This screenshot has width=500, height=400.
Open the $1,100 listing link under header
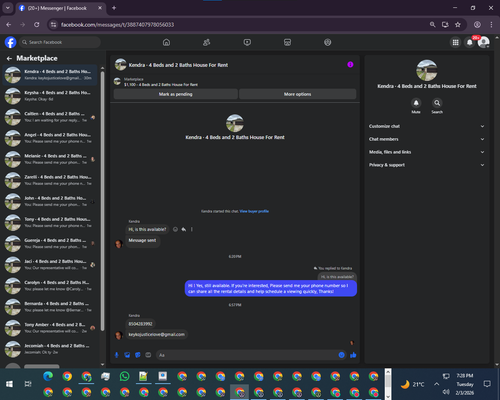coord(161,85)
